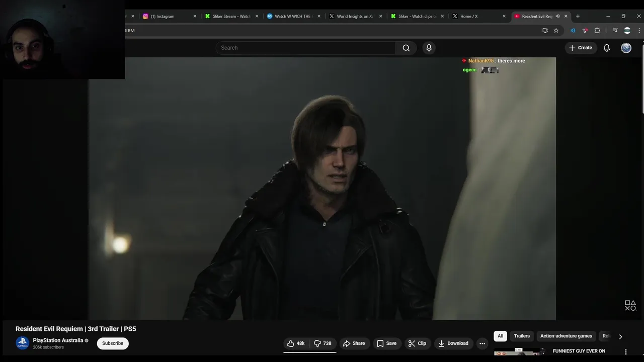Screen dimensions: 644x362
Task: Click the YouTube search input field
Action: pyautogui.click(x=306, y=48)
